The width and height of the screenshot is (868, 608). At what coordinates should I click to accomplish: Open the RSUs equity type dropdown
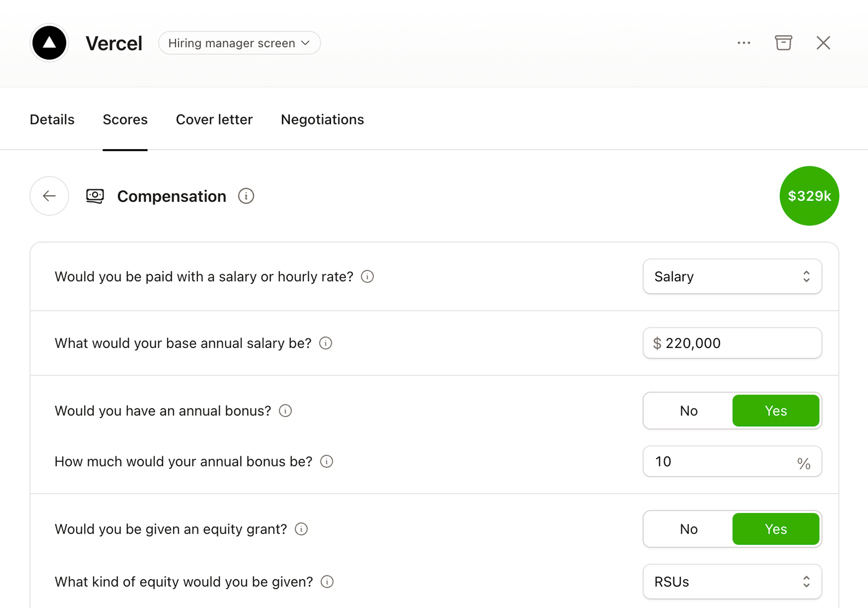coord(732,582)
